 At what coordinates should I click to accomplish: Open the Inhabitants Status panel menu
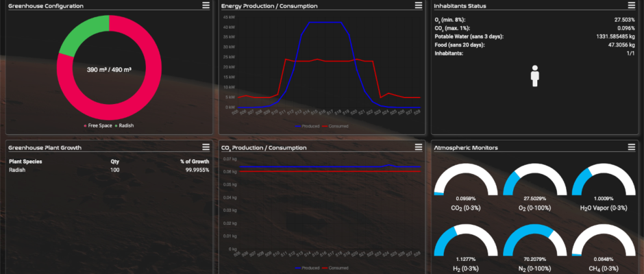(x=633, y=5)
